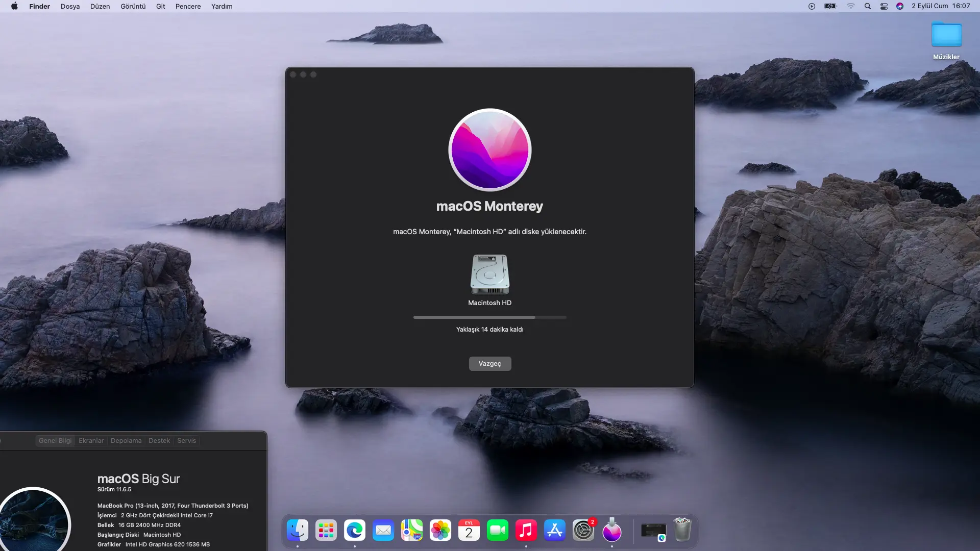Screen dimensions: 980x551
Task: Open System Preferences from the Dock
Action: [583, 531]
